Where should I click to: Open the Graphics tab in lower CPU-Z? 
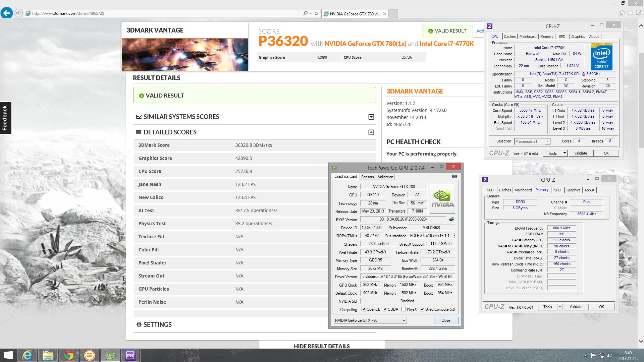(574, 190)
